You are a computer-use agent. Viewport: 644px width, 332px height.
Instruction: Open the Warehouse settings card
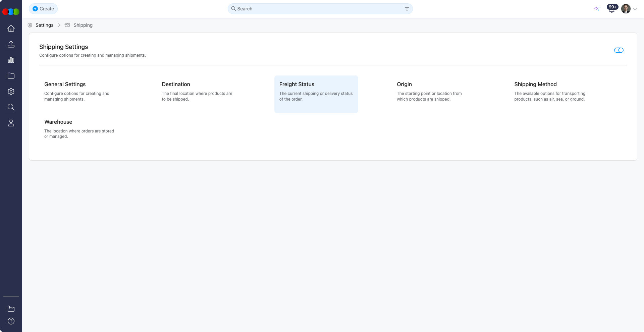pyautogui.click(x=80, y=129)
